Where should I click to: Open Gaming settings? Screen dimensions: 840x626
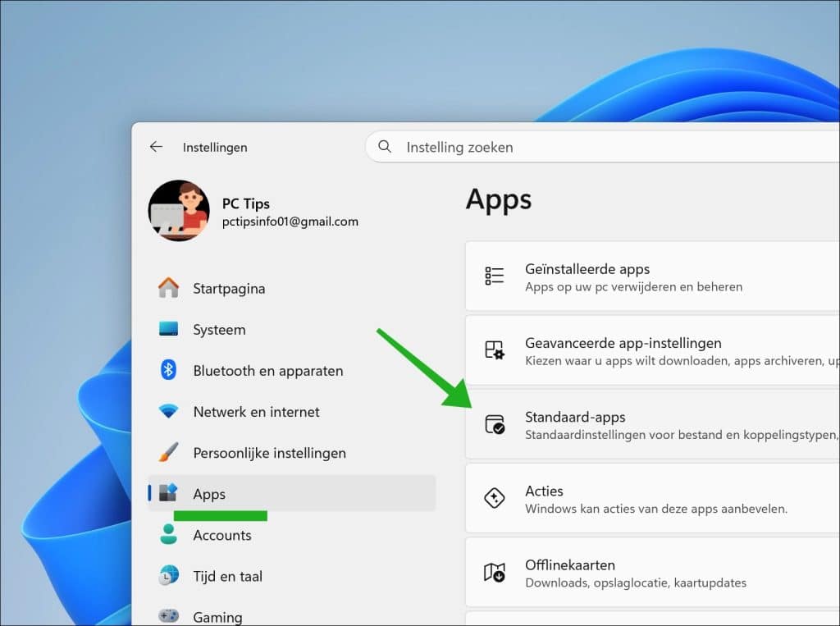point(291,617)
